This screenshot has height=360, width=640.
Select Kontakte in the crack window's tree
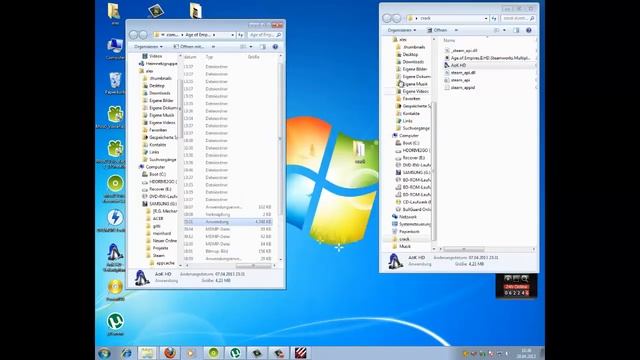click(411, 113)
